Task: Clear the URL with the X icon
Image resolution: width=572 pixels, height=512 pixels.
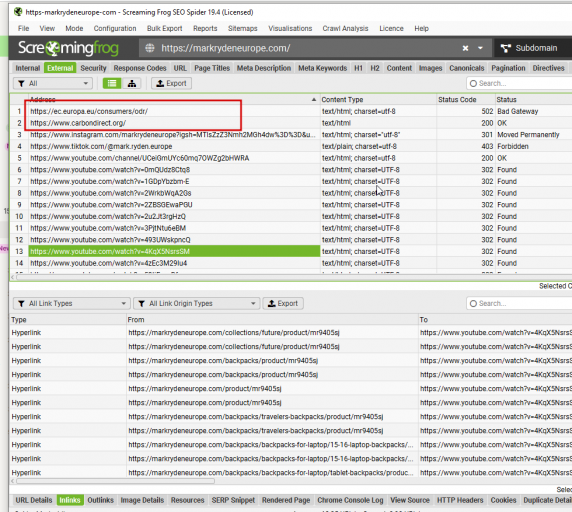Action: 465,48
